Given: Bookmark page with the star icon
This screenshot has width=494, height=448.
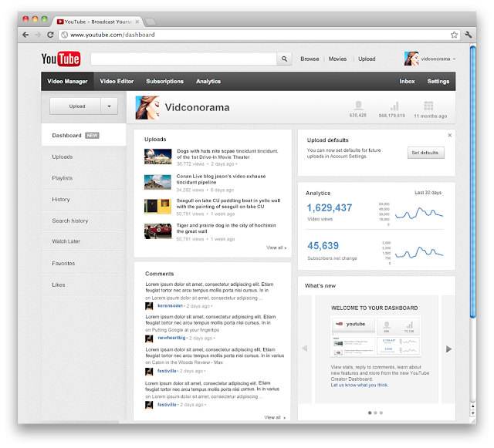Looking at the screenshot, I should point(454,35).
